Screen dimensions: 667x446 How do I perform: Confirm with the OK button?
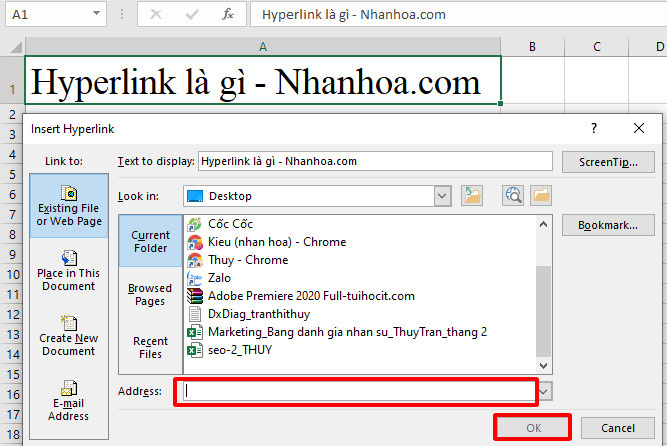[533, 428]
